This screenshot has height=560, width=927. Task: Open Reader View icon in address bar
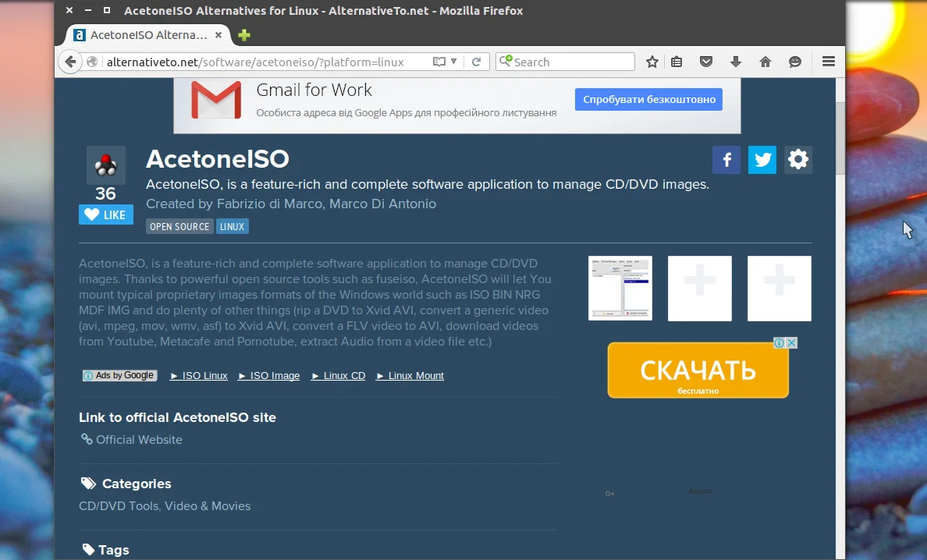[439, 62]
